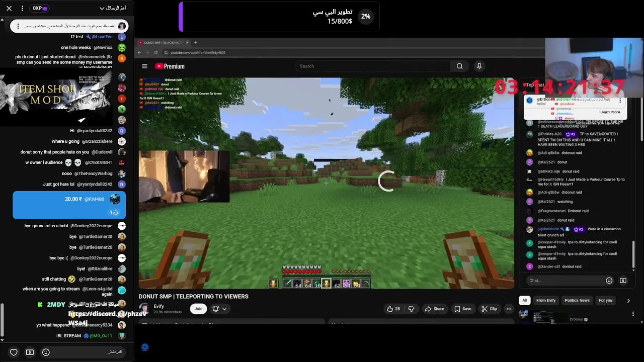
Task: Open the chat panel three-dot menu
Action: [x=22, y=9]
